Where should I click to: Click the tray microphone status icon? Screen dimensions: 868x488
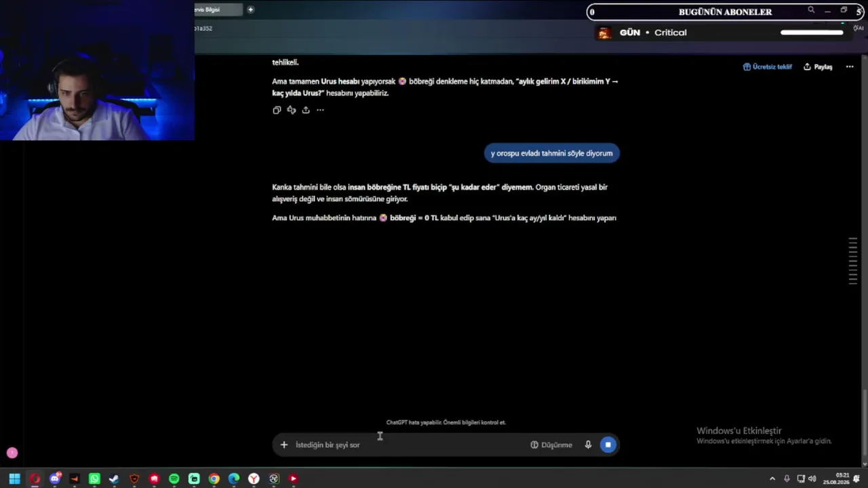[x=787, y=479]
